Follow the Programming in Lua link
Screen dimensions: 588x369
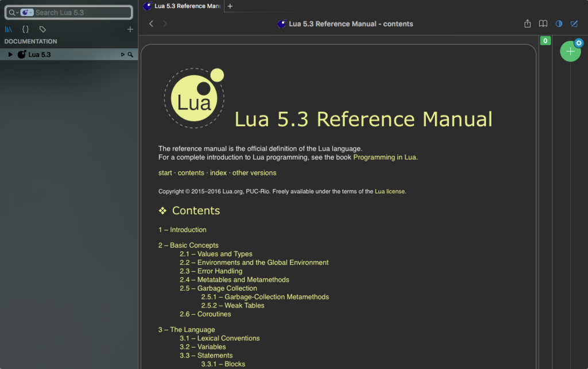384,157
